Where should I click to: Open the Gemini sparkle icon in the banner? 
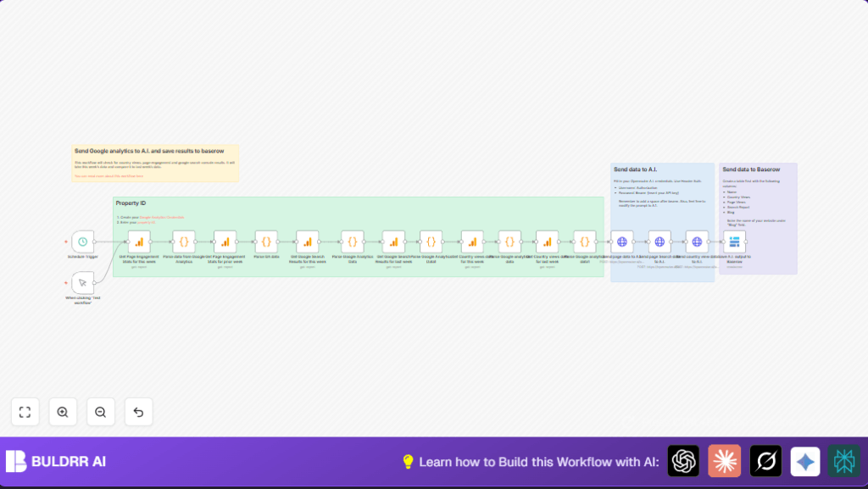(805, 461)
